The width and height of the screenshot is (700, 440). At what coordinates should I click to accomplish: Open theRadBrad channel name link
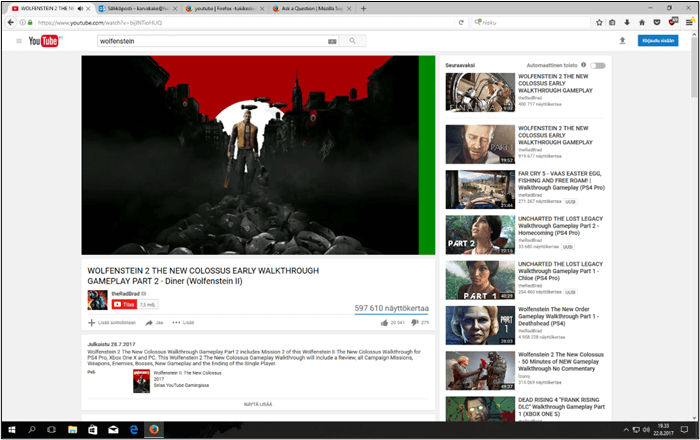125,294
